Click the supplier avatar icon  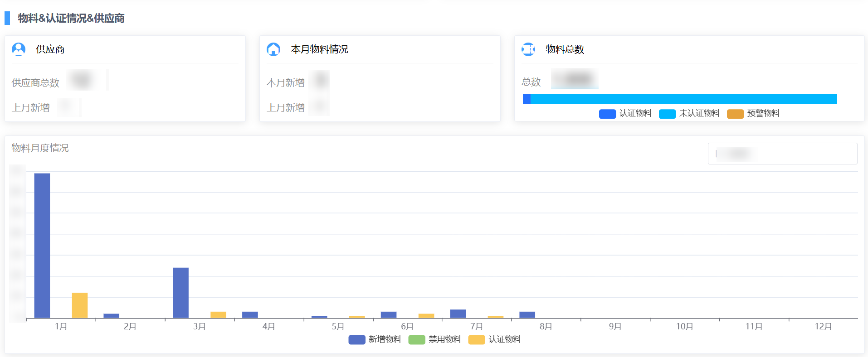click(x=19, y=49)
